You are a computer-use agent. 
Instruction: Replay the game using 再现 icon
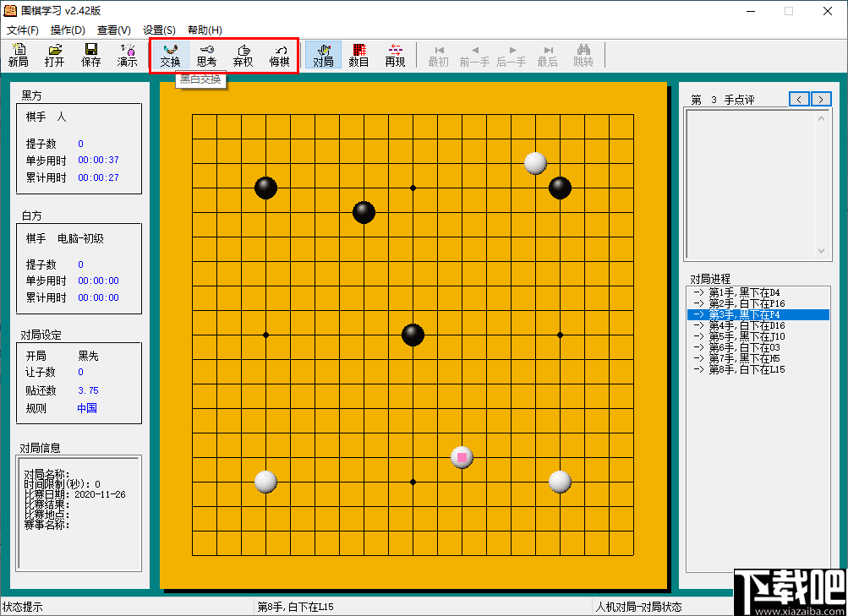(x=394, y=55)
